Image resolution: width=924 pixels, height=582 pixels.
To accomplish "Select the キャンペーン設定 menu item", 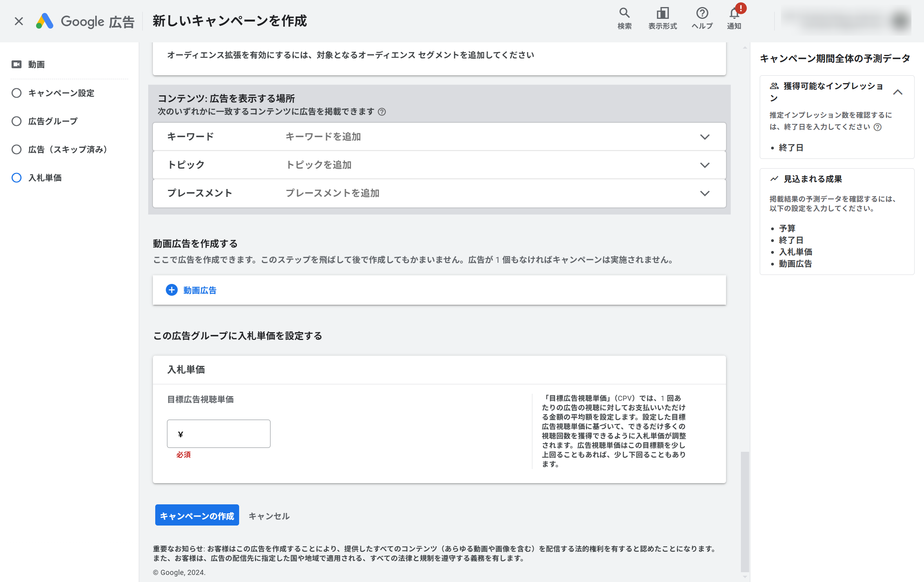I will point(60,93).
